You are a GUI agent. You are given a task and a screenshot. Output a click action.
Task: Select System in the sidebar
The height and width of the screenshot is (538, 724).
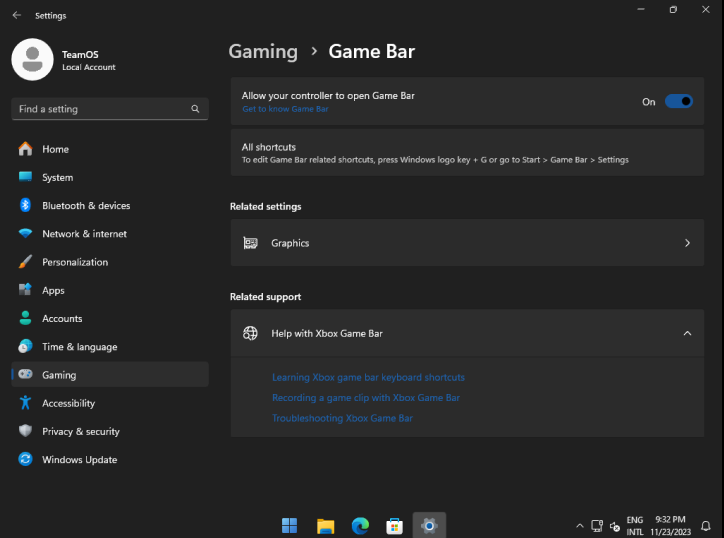pyautogui.click(x=110, y=177)
